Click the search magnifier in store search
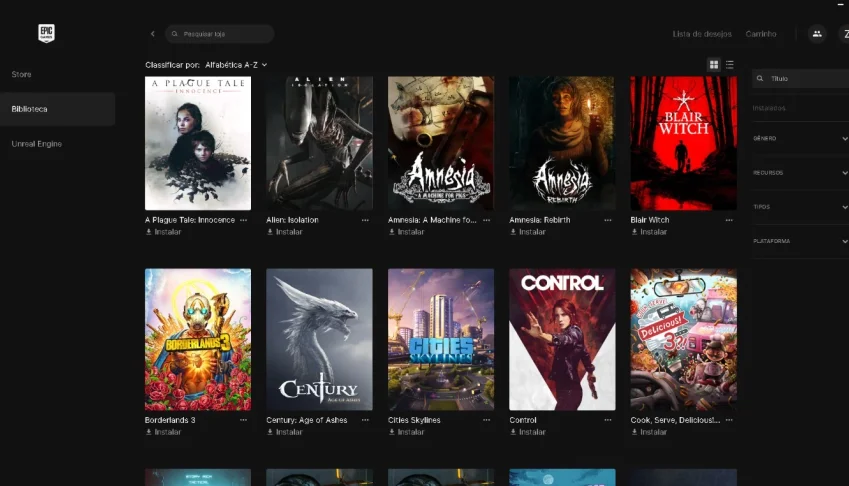 tap(174, 34)
